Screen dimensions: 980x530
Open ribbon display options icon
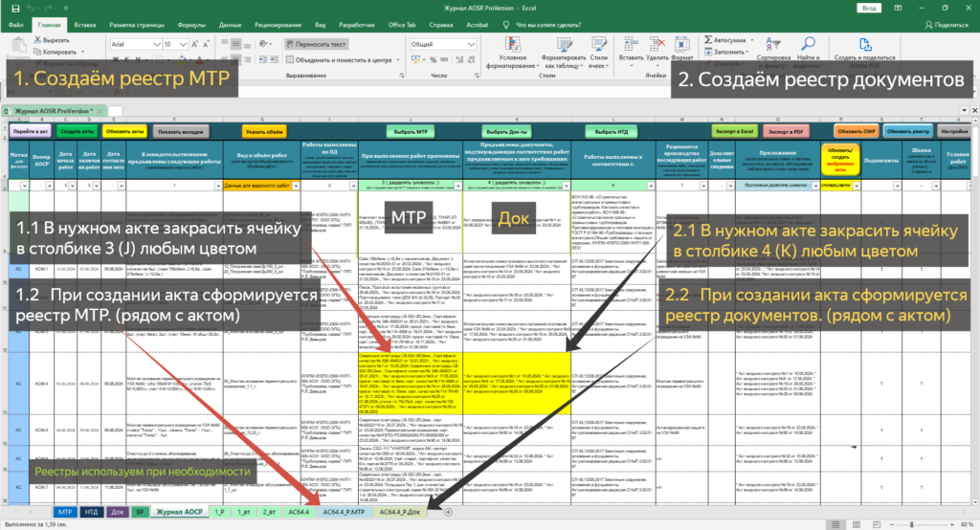click(x=898, y=8)
